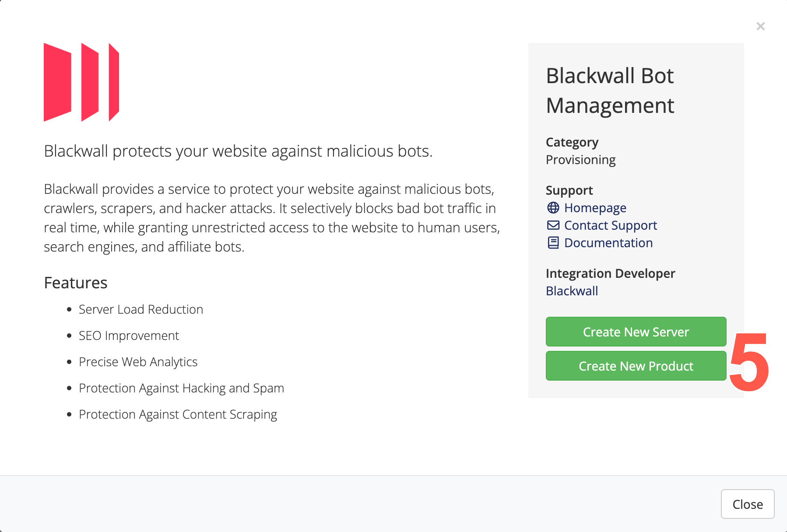Select the SEO Improvement feature text

pos(129,336)
